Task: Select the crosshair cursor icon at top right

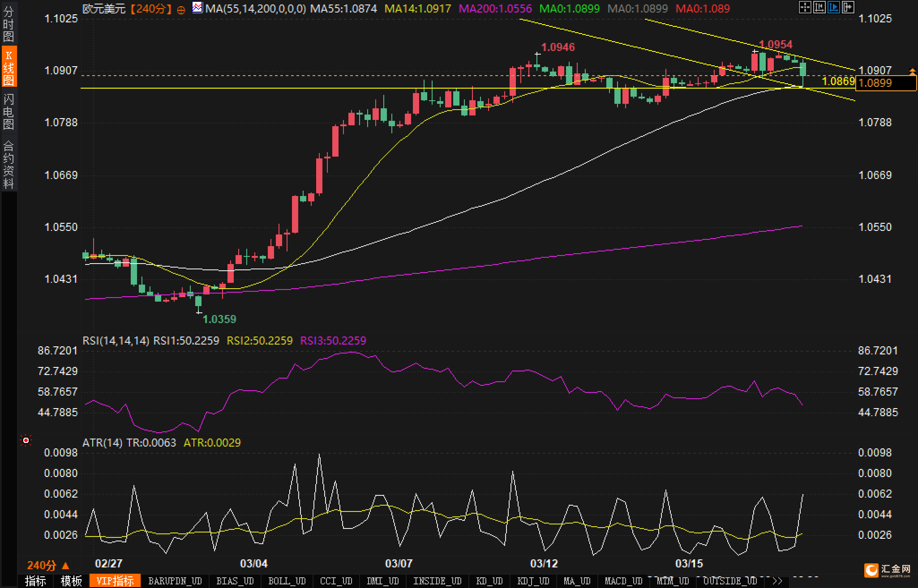Action: [x=805, y=7]
